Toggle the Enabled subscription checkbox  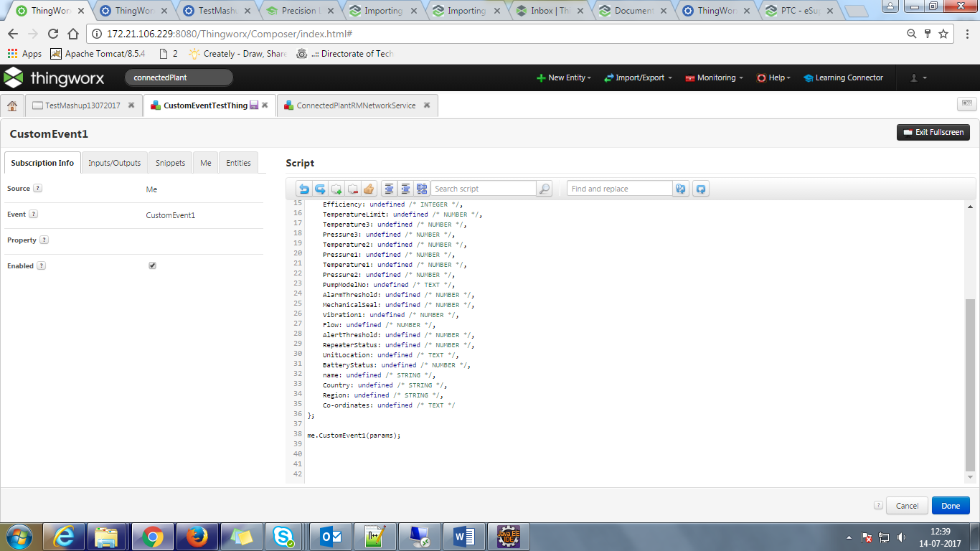pyautogui.click(x=152, y=265)
